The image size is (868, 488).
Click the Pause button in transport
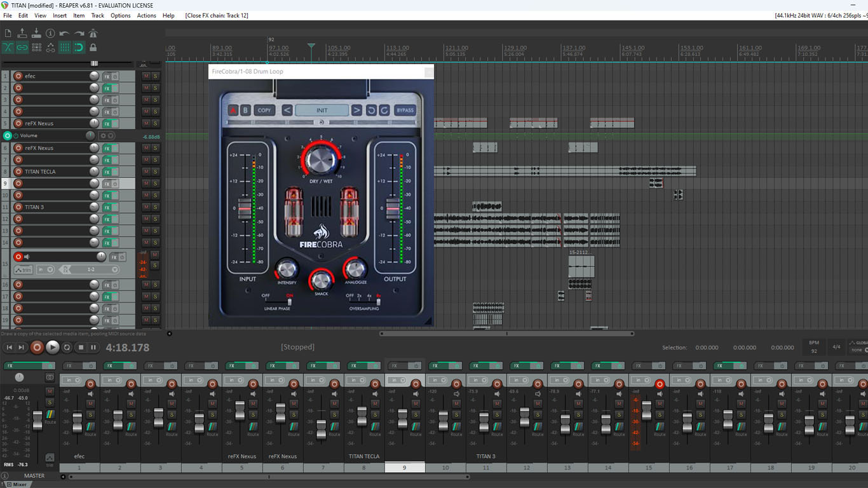tap(93, 347)
